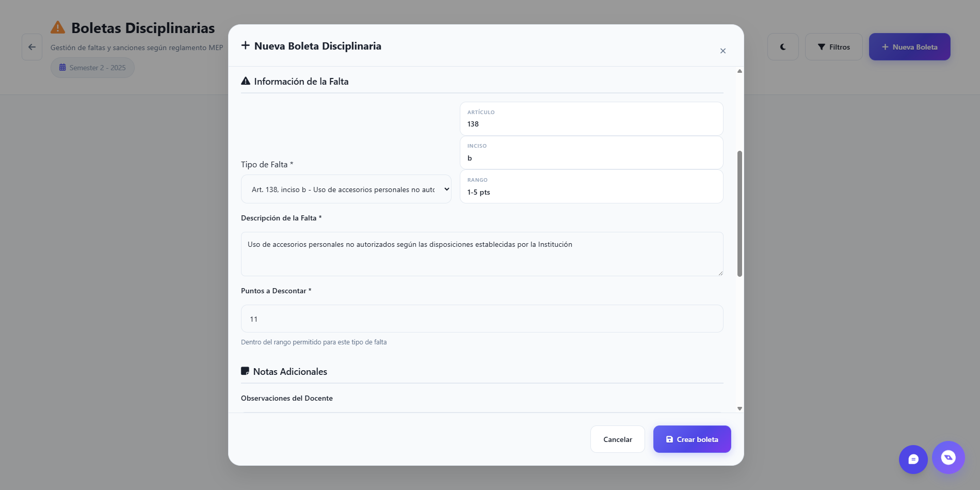Click the Inciso field showing b
The width and height of the screenshot is (980, 490).
tap(591, 153)
